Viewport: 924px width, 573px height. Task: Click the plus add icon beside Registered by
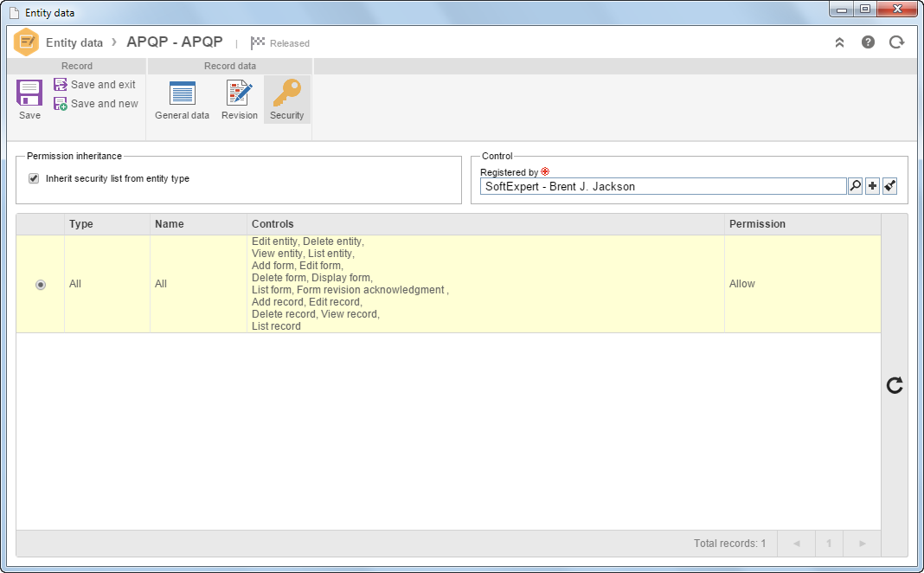pyautogui.click(x=873, y=186)
